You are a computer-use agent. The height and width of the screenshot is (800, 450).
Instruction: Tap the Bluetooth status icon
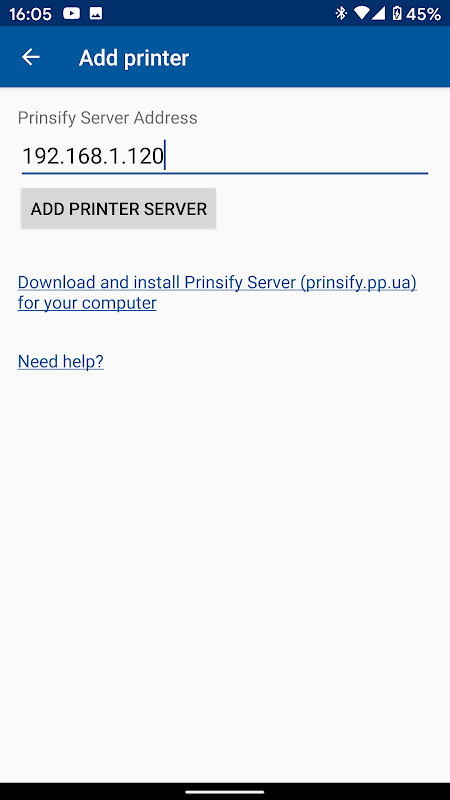pyautogui.click(x=341, y=13)
